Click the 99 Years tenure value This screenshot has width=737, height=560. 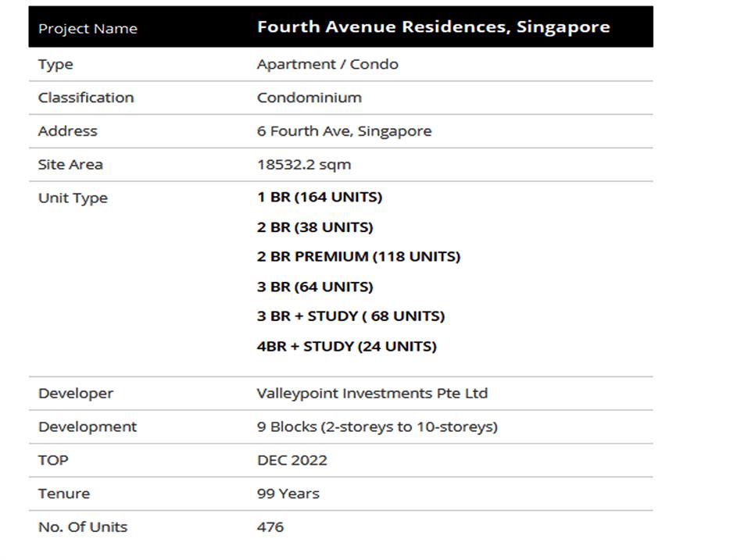(288, 494)
